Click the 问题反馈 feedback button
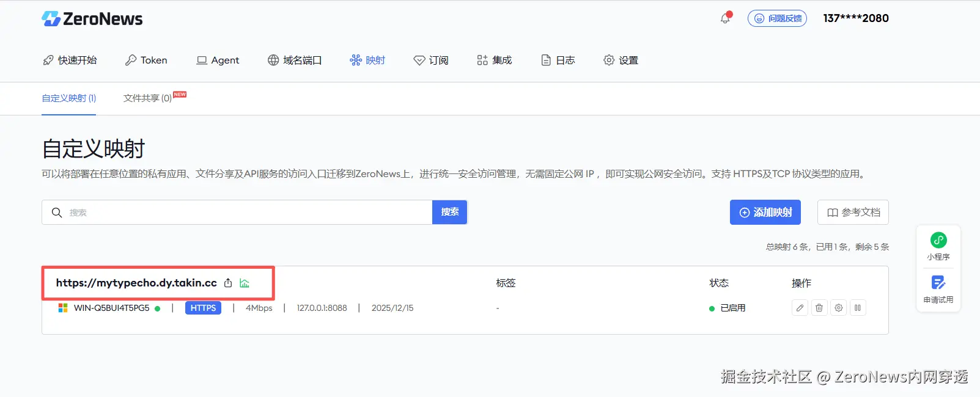 777,18
